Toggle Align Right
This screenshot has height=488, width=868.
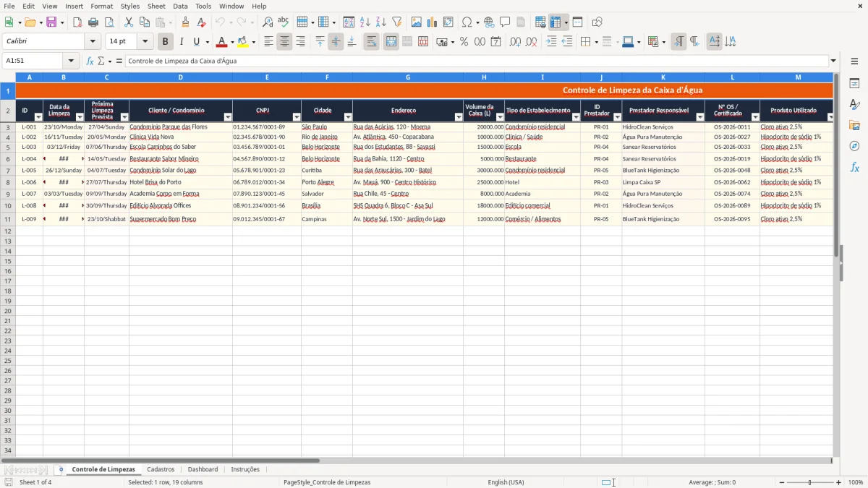tap(300, 42)
